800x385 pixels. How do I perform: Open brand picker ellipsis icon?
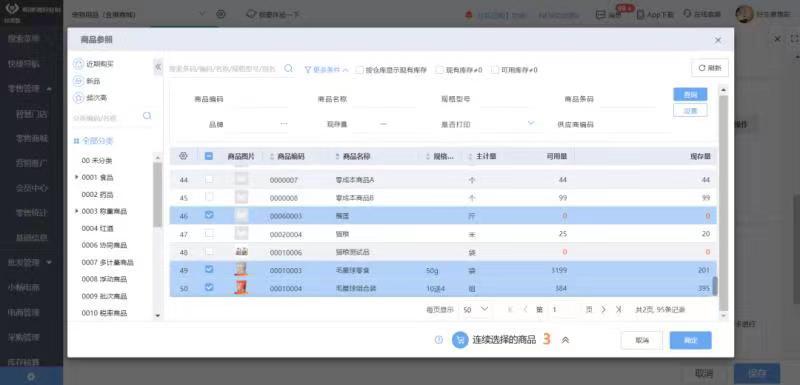coord(284,124)
